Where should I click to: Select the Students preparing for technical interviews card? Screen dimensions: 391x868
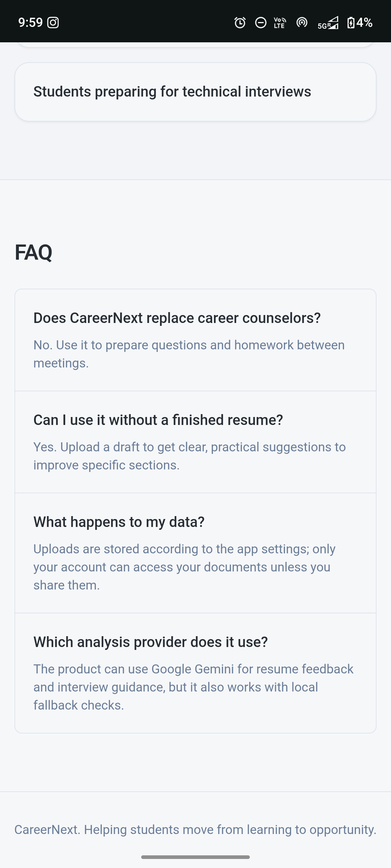coord(195,92)
